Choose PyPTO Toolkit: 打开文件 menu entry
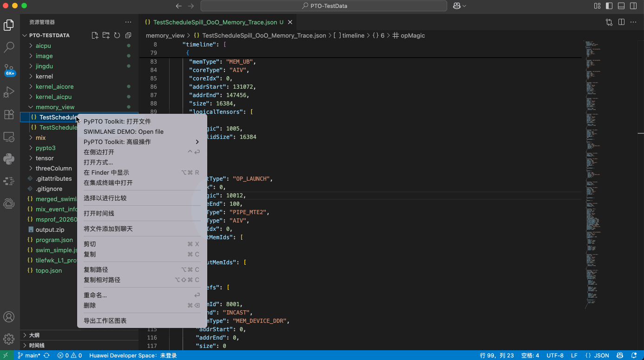644x360 pixels. 142,121
